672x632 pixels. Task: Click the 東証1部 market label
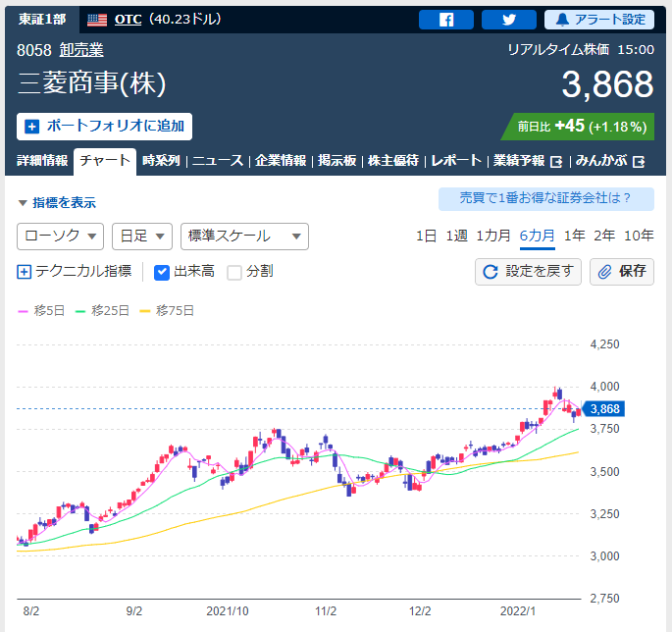(x=42, y=20)
